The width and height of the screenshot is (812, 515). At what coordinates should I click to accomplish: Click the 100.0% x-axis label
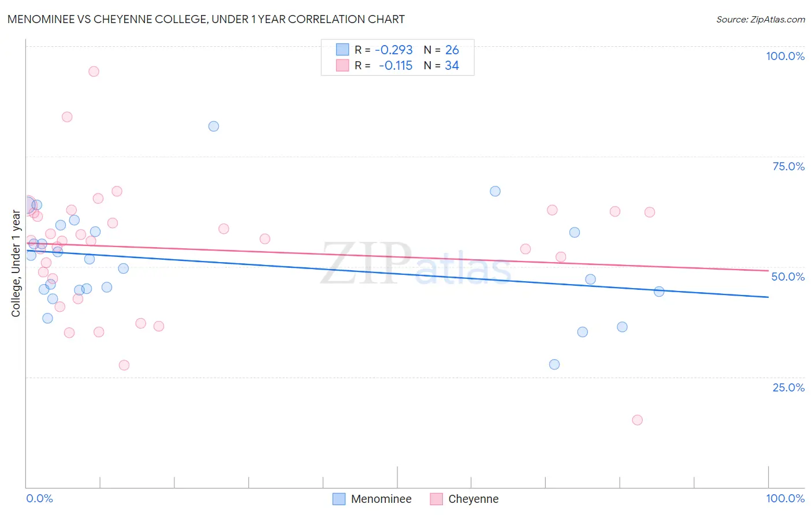point(785,498)
